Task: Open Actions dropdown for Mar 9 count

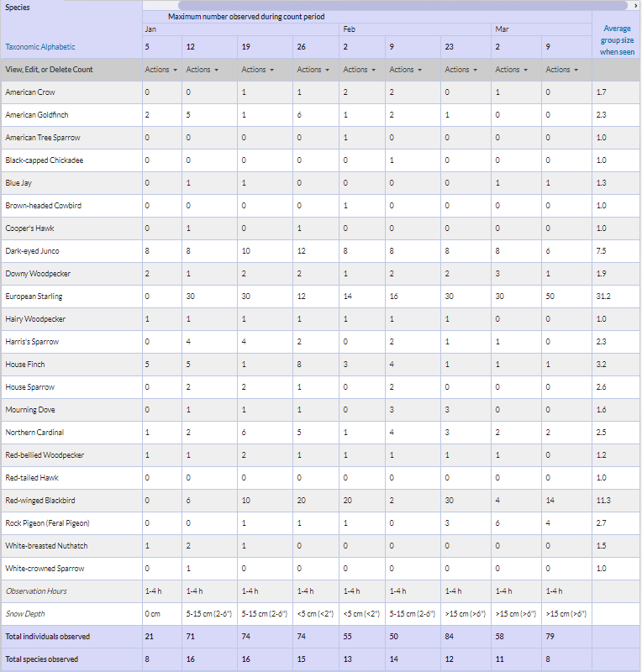Action: [x=562, y=70]
